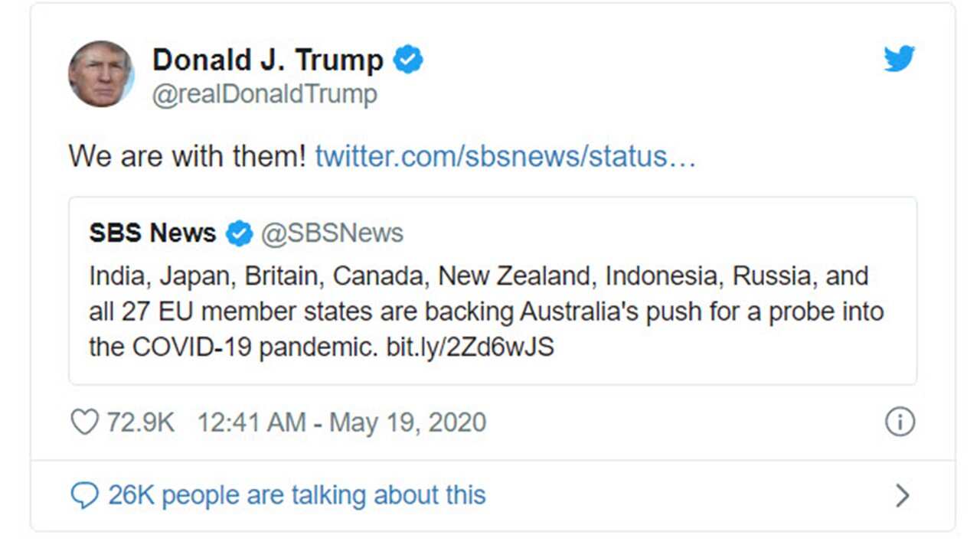
Task: Click the Donald J. Trump display name
Action: (267, 60)
